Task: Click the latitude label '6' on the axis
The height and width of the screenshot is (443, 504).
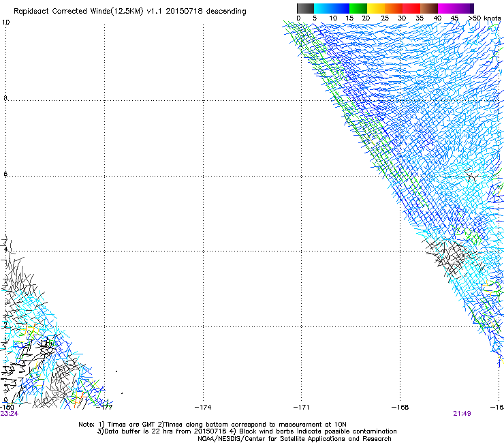Action: tap(5, 174)
